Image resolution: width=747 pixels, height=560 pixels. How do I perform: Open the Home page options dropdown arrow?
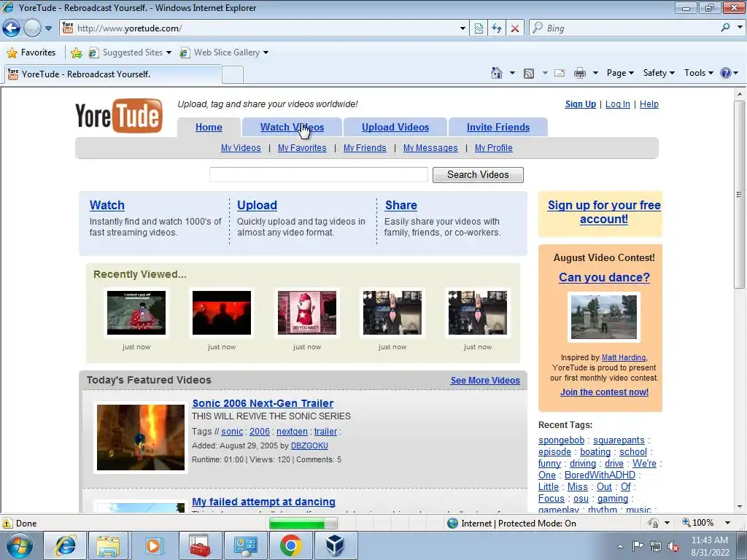click(x=512, y=74)
